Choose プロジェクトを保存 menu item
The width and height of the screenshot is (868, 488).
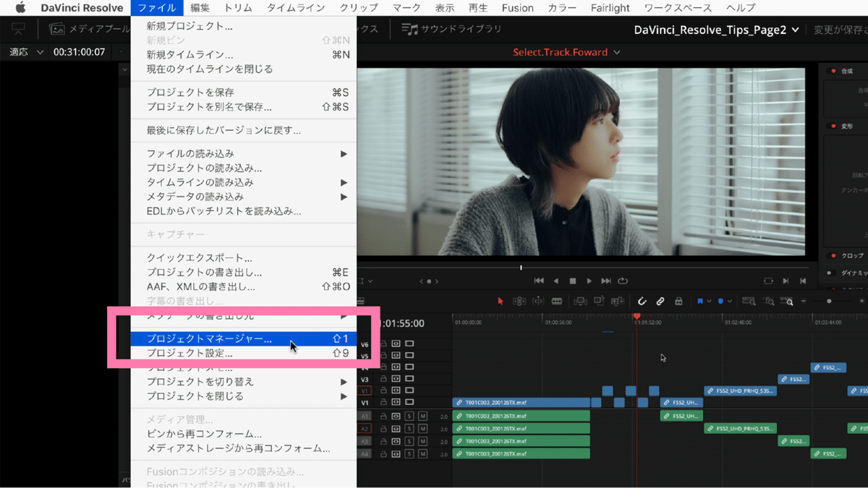tap(244, 93)
